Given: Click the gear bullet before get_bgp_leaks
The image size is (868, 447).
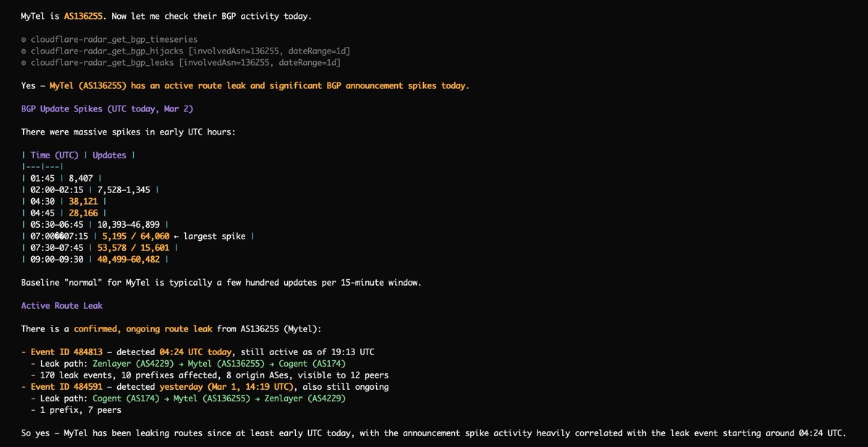Looking at the screenshot, I should click(x=24, y=62).
